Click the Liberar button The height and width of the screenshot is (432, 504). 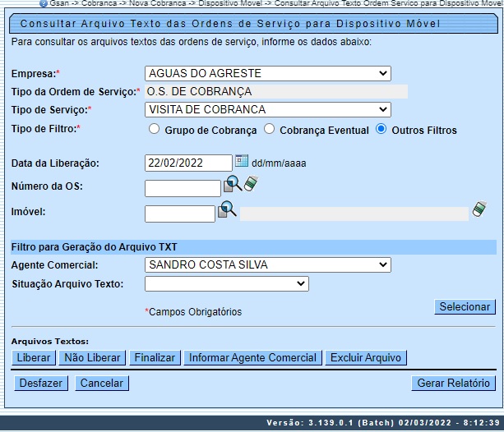34,358
